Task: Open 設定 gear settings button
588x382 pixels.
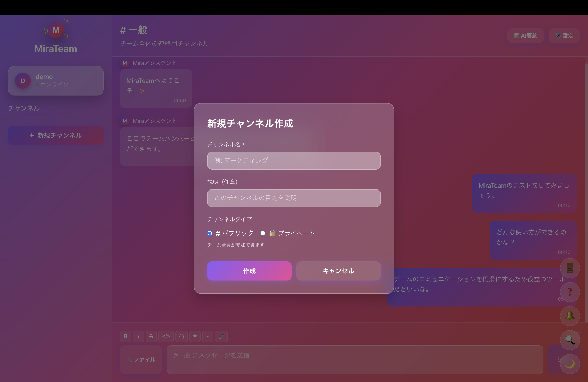Action: (x=564, y=36)
